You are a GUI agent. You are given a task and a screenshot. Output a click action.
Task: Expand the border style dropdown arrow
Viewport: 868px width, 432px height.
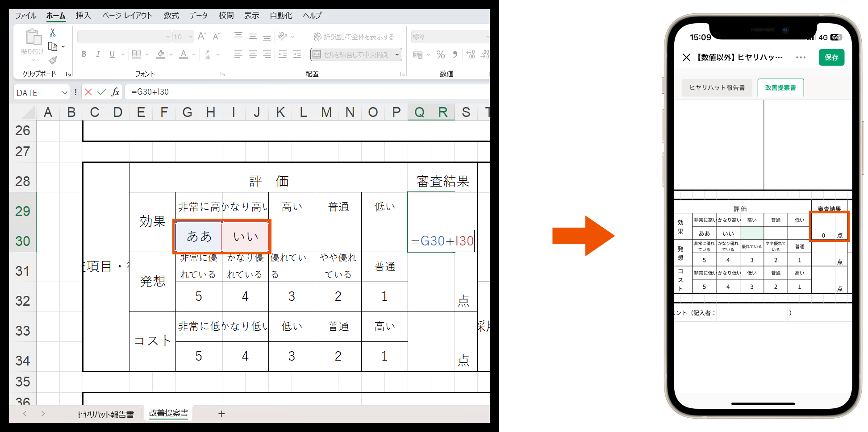click(147, 54)
